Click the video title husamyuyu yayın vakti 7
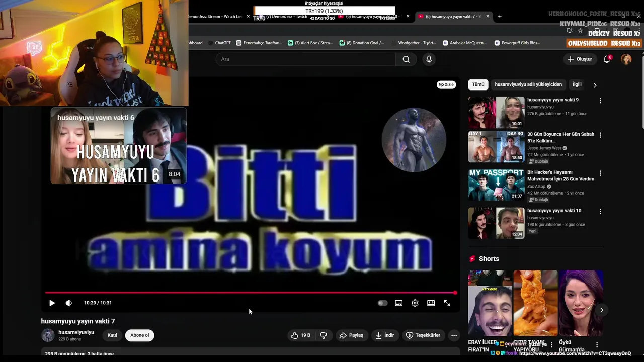The height and width of the screenshot is (362, 644). [x=78, y=321]
